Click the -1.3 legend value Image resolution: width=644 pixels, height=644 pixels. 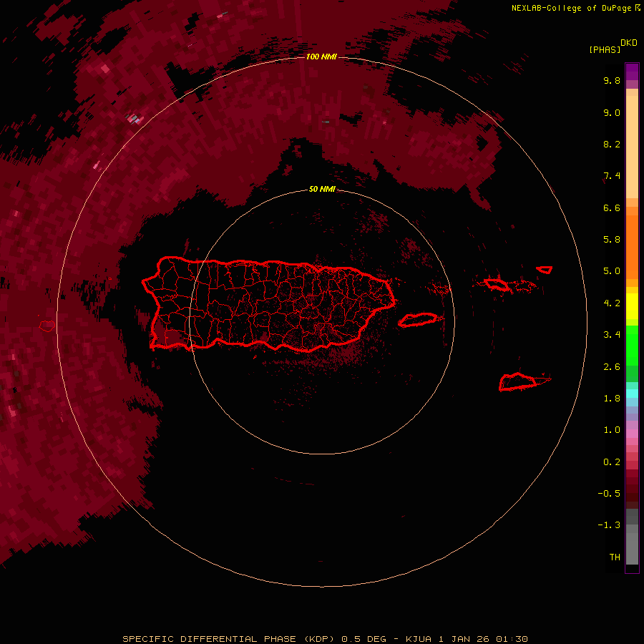609,525
